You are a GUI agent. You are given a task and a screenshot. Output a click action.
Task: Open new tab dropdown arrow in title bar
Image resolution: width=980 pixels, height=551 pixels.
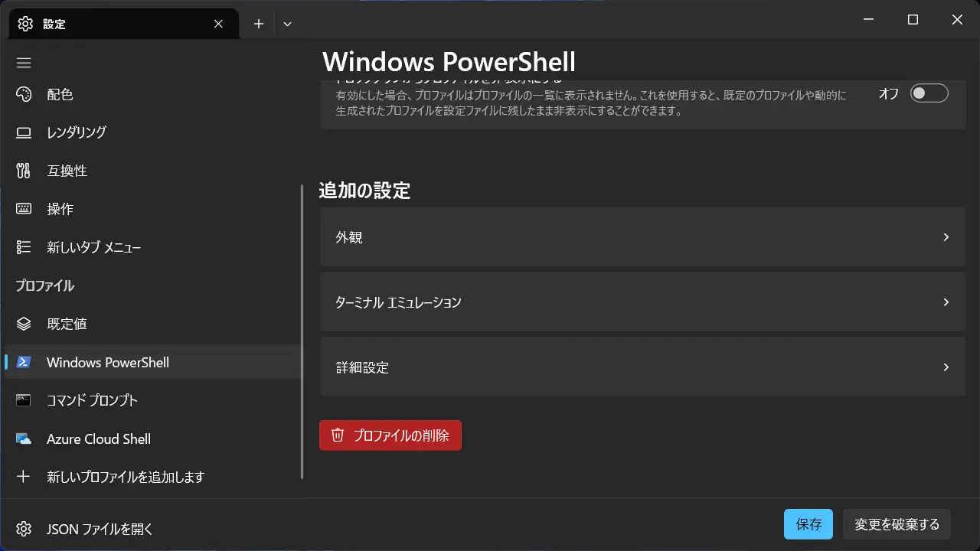[287, 24]
